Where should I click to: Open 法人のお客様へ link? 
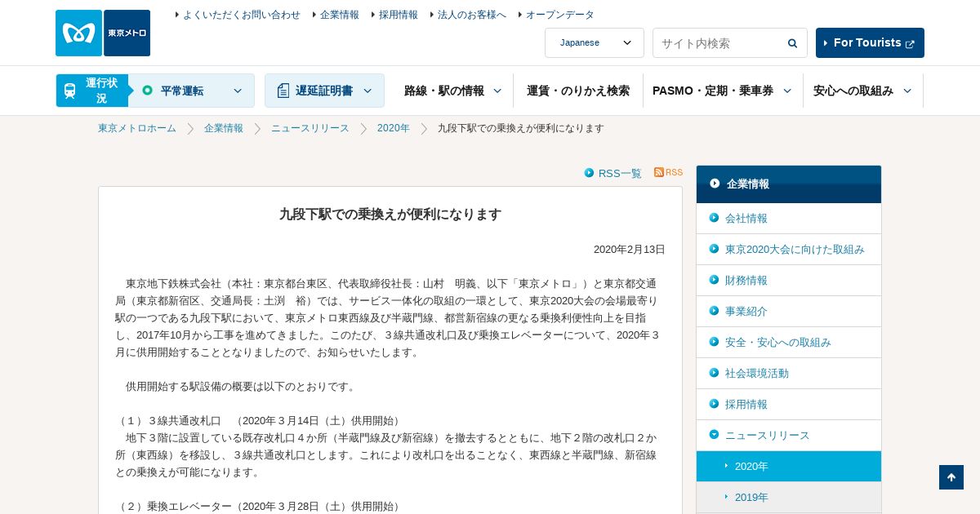471,15
